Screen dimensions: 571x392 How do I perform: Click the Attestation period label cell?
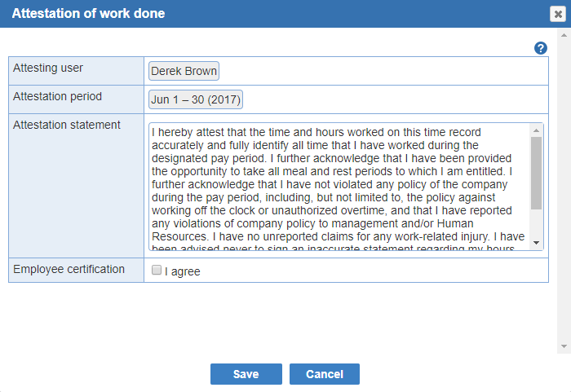[x=76, y=99]
